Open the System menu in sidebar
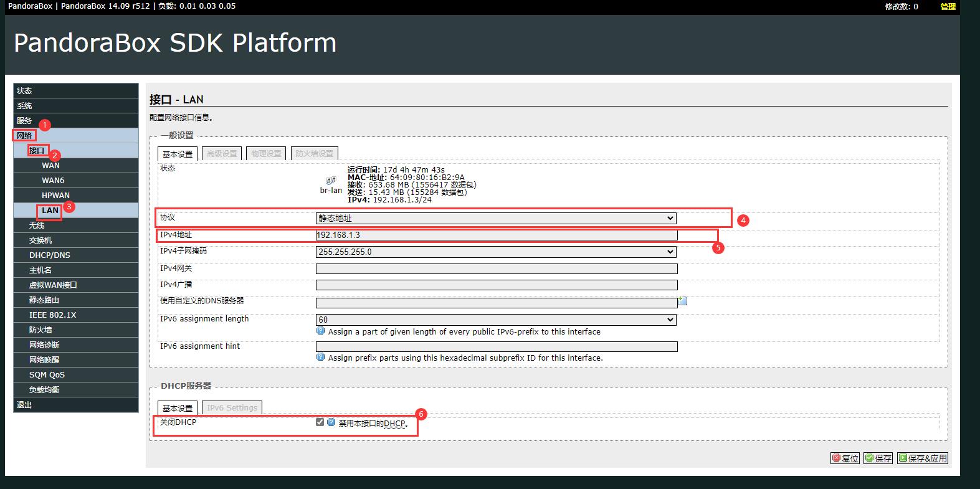The height and width of the screenshot is (489, 980). click(x=76, y=106)
